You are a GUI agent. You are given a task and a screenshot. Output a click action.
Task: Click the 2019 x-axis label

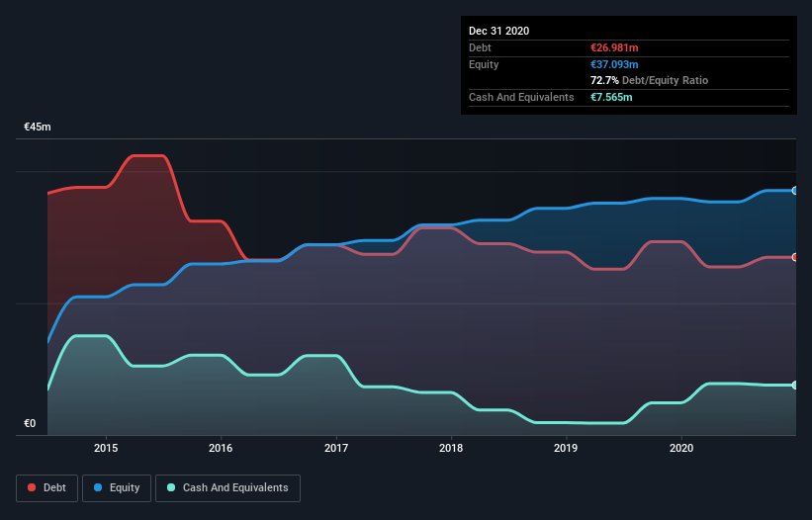coord(566,448)
